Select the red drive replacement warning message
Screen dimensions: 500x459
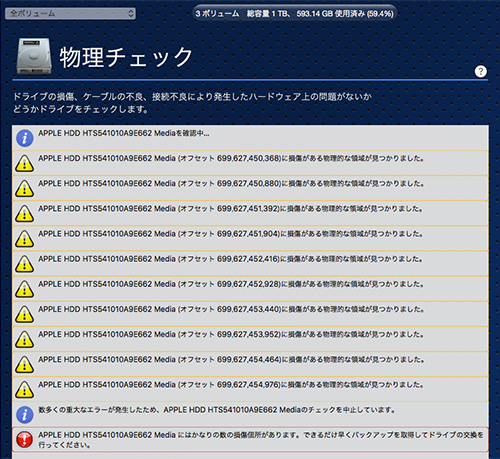[x=250, y=440]
